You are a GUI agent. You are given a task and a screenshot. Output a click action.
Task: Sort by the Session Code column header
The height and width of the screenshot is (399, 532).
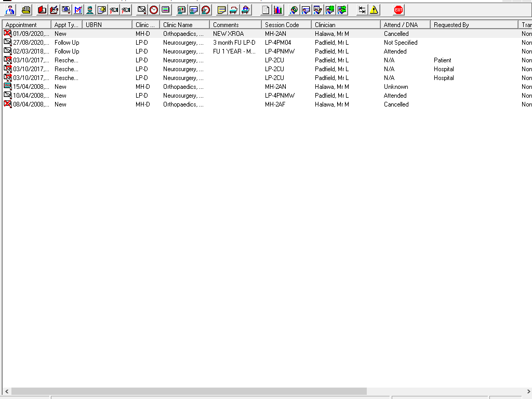[x=286, y=25]
